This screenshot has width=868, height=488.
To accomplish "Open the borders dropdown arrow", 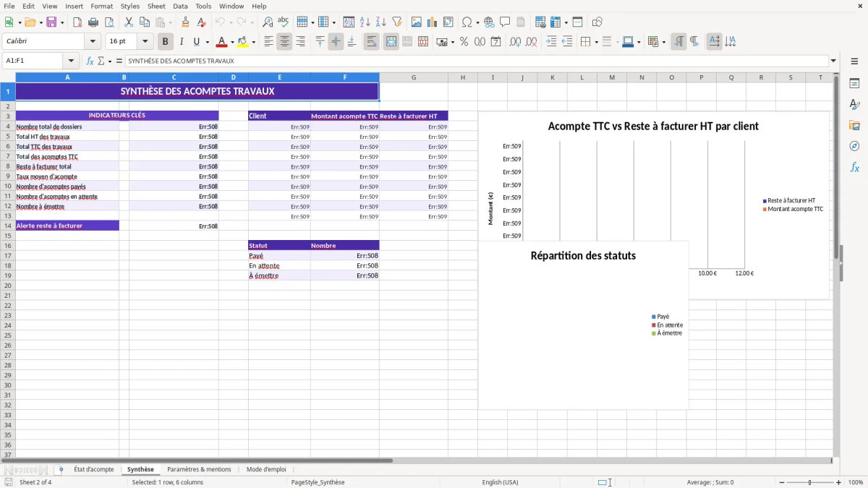I will coord(596,42).
